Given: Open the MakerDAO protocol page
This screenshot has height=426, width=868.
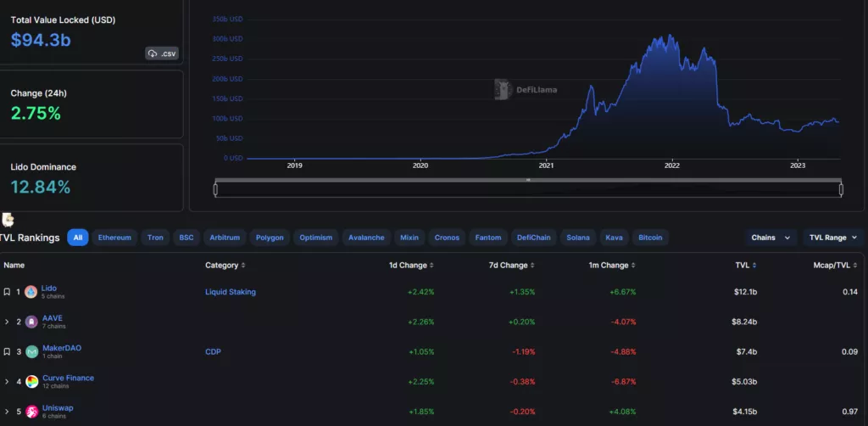Looking at the screenshot, I should click(62, 349).
